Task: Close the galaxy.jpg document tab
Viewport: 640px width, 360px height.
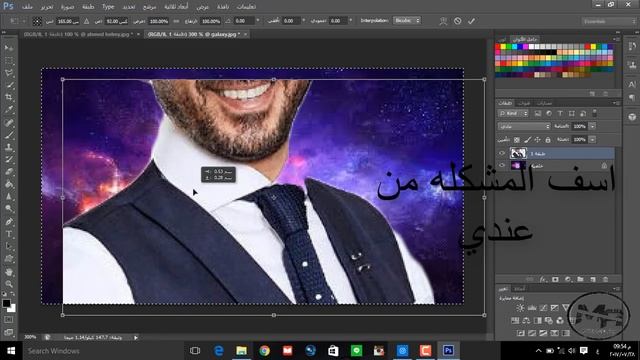Action: (x=245, y=35)
